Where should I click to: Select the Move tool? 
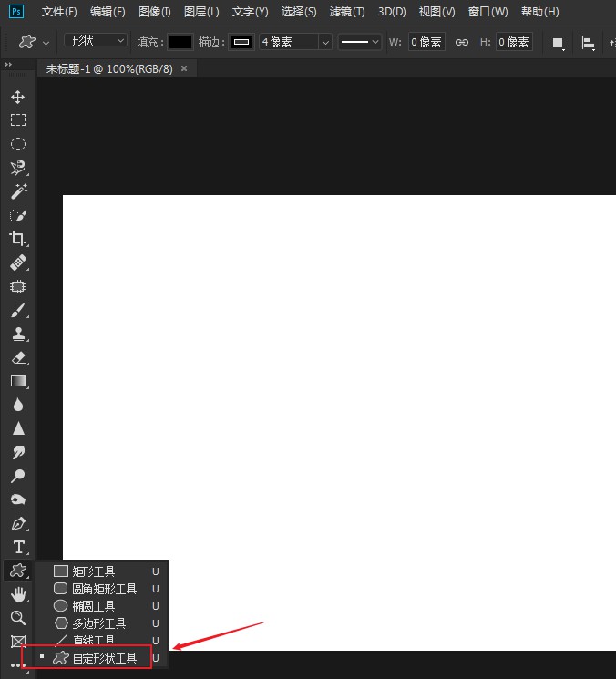click(x=17, y=97)
